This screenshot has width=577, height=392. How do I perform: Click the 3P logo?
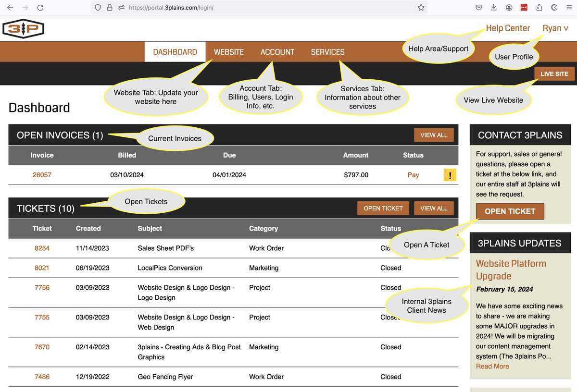point(23,29)
